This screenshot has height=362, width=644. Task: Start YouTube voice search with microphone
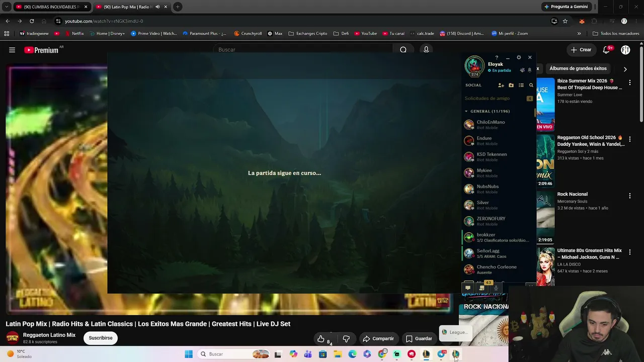pyautogui.click(x=426, y=50)
